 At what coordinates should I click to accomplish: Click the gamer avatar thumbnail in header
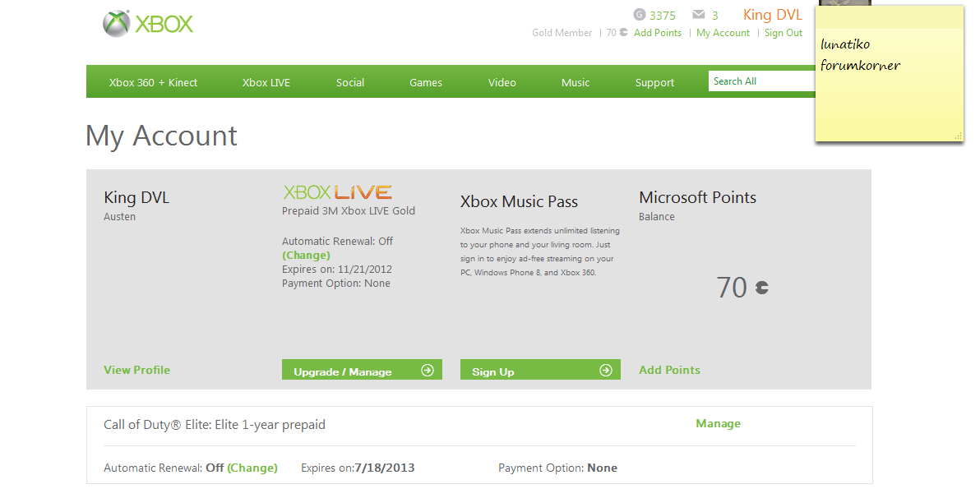coord(846,2)
